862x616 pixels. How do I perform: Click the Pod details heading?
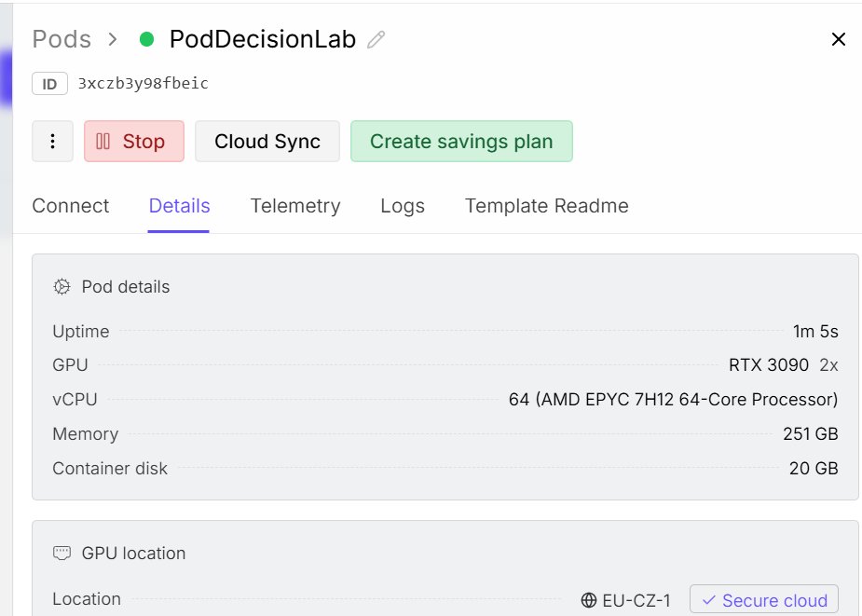(126, 286)
